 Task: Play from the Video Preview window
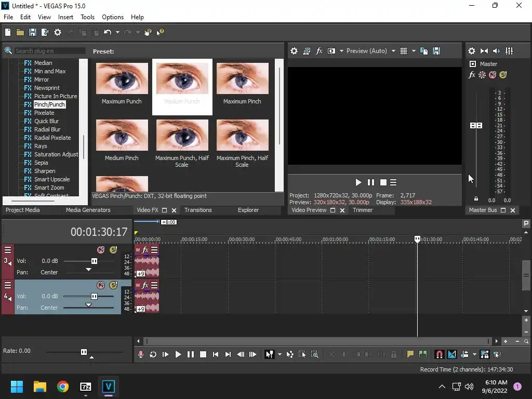[x=358, y=182]
